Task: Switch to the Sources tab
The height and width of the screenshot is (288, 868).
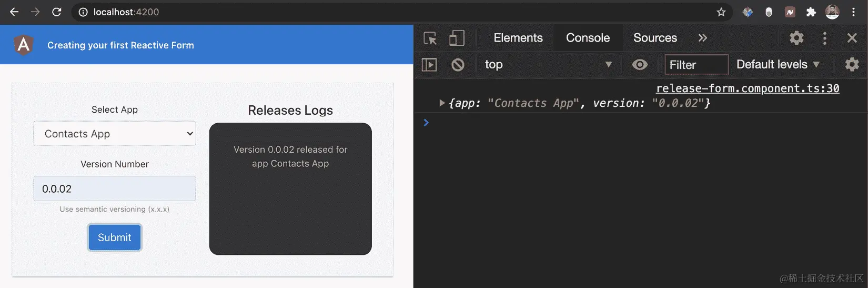Action: [655, 38]
